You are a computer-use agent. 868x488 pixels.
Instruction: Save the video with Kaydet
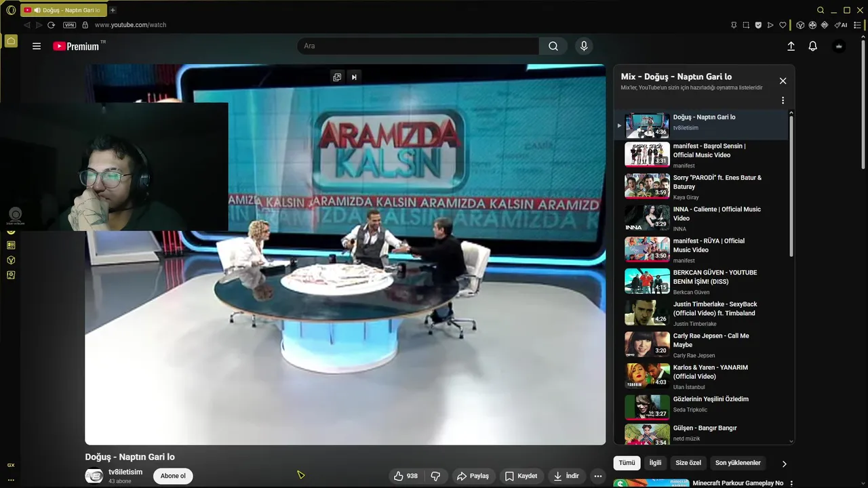(x=521, y=476)
